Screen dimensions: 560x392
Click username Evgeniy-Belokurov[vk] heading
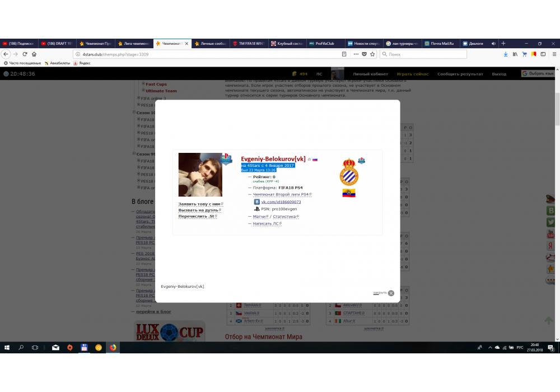click(273, 159)
